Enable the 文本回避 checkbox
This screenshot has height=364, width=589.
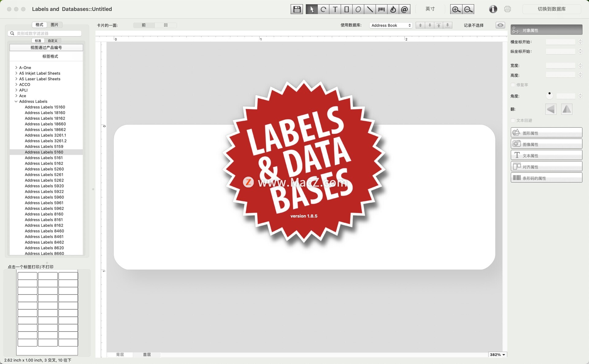point(513,120)
